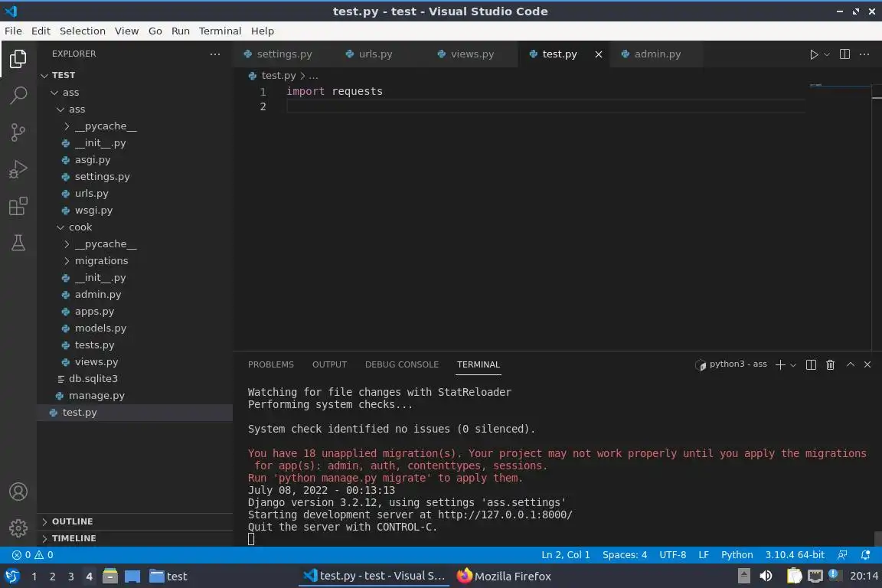Switch to workspace 2 in taskbar

pyautogui.click(x=52, y=577)
